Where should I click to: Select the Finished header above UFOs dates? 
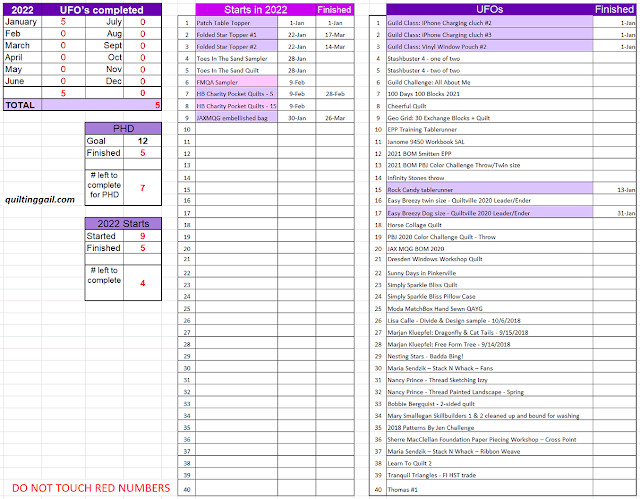[x=614, y=9]
